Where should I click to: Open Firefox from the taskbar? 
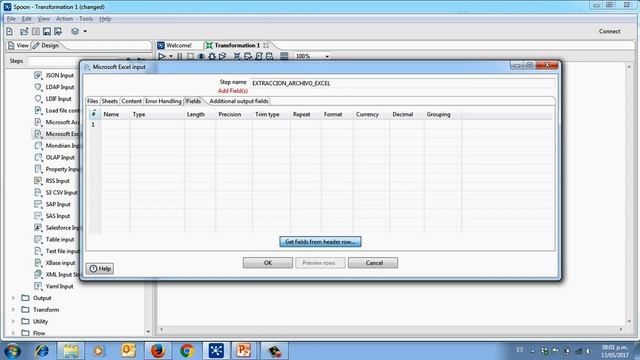(158, 351)
